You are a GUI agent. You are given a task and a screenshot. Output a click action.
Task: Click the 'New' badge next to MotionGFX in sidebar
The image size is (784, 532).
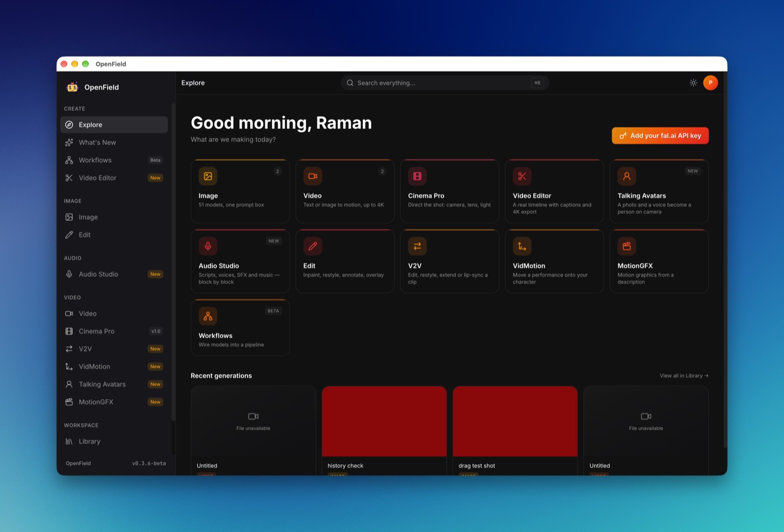pos(155,402)
